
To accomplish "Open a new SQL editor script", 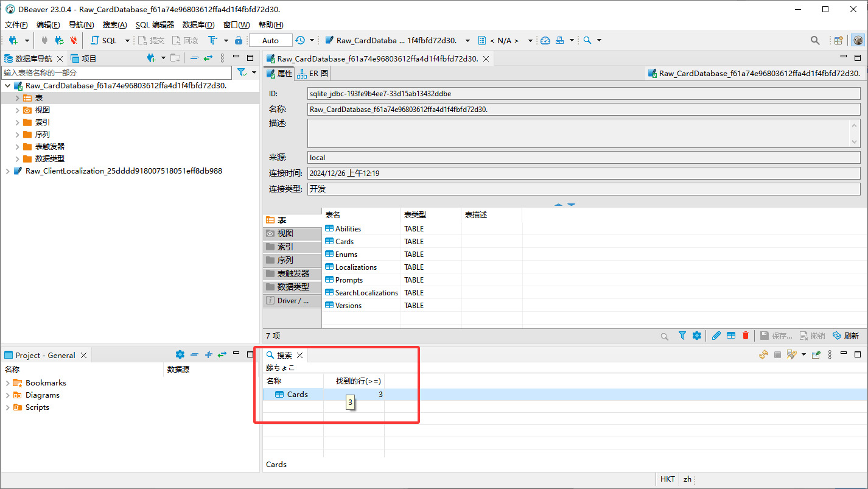I will click(104, 40).
